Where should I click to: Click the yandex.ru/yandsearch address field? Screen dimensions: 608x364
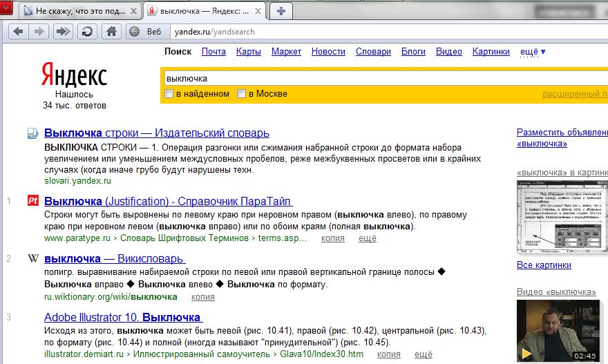click(389, 32)
